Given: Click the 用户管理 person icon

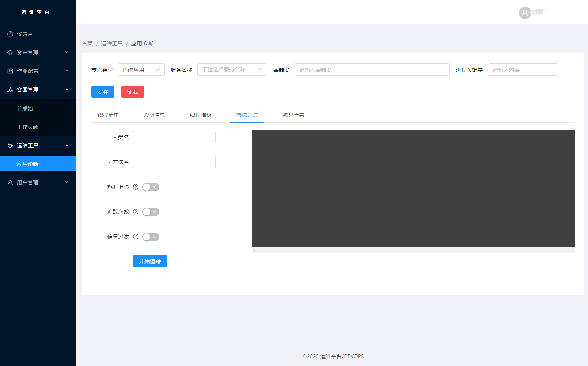Looking at the screenshot, I should tap(10, 182).
